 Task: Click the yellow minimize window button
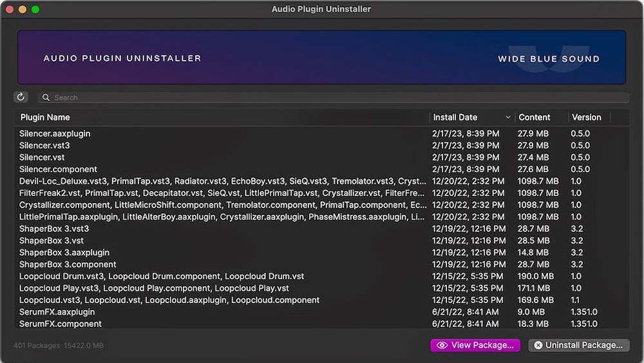click(23, 10)
